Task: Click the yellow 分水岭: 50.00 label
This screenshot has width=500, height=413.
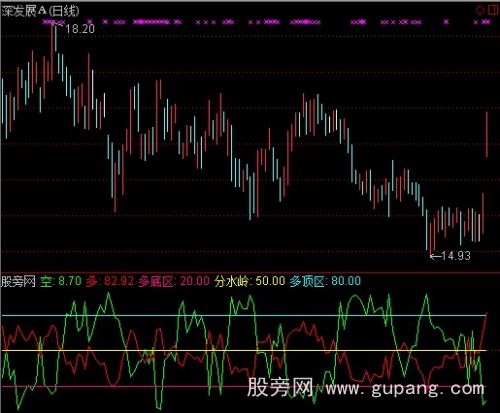Action: (x=250, y=281)
